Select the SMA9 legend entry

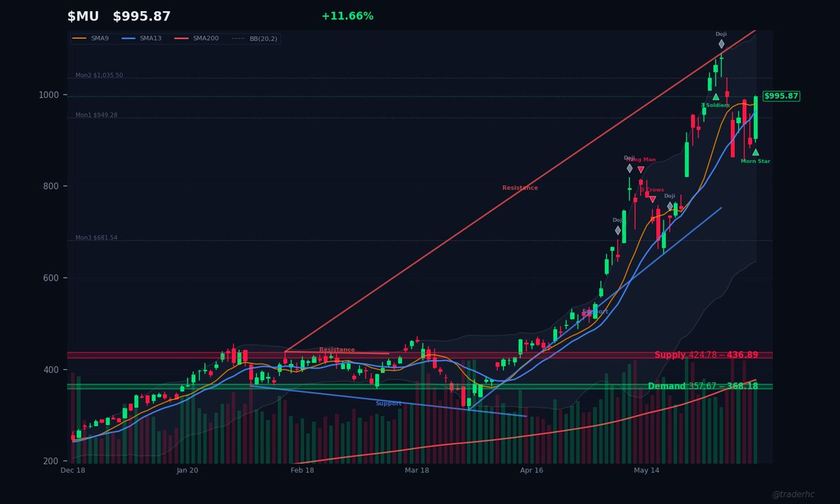click(x=91, y=38)
